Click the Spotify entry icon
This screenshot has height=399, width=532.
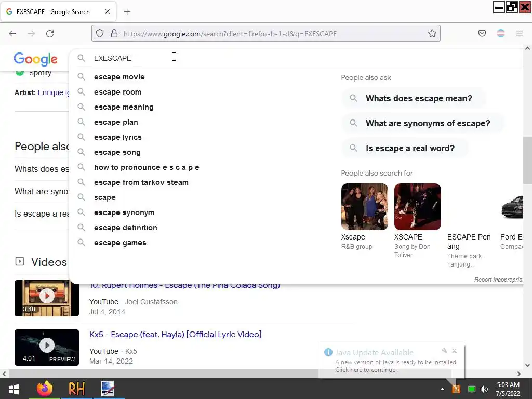(x=20, y=72)
